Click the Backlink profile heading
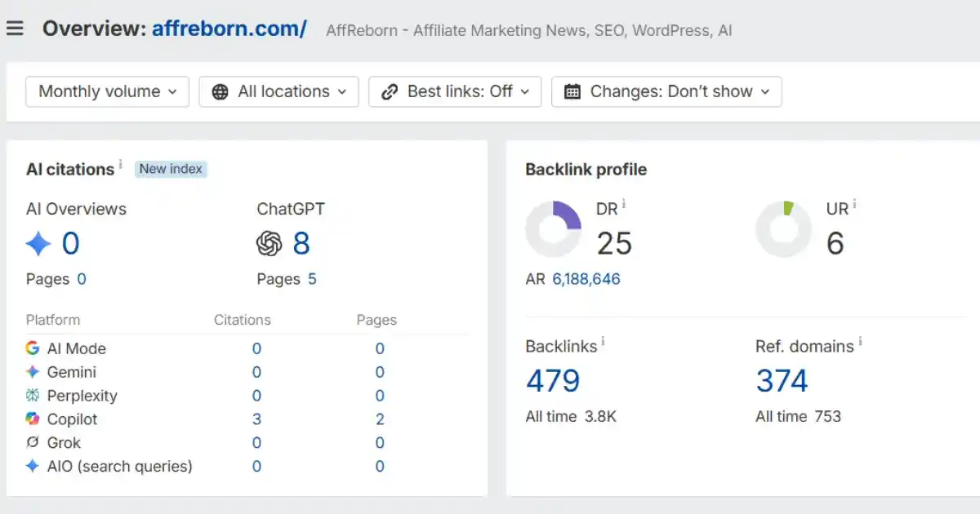This screenshot has height=514, width=980. [x=586, y=170]
